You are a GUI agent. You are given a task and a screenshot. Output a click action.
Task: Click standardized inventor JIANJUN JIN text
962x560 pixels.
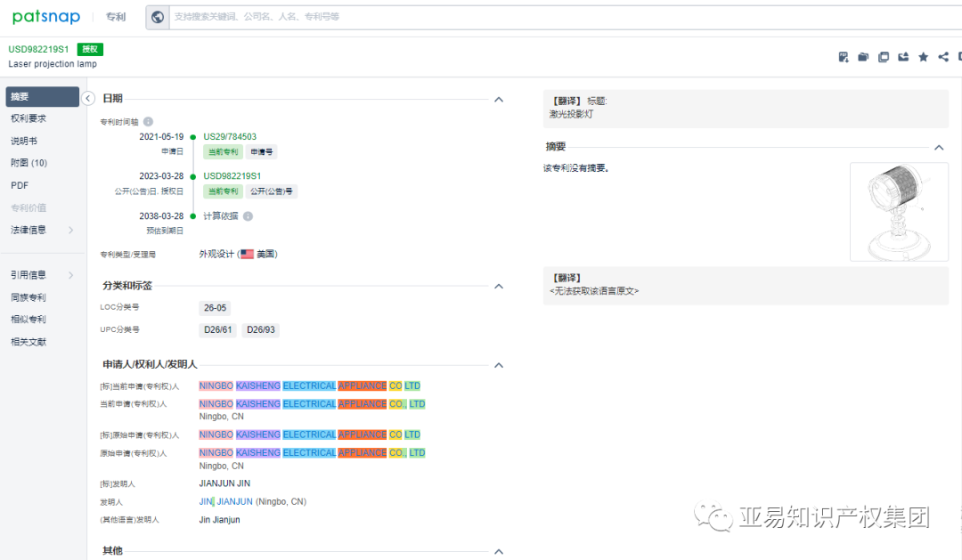coord(224,483)
